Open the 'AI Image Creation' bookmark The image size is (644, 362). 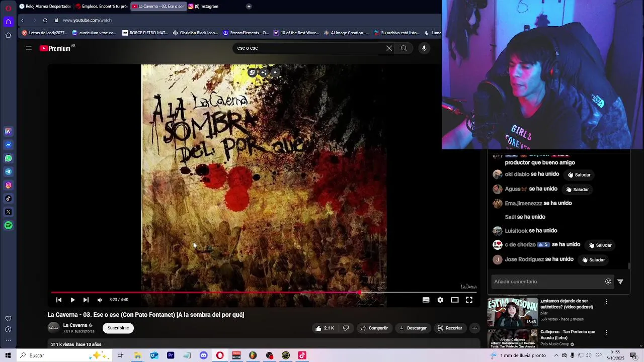coord(346,33)
